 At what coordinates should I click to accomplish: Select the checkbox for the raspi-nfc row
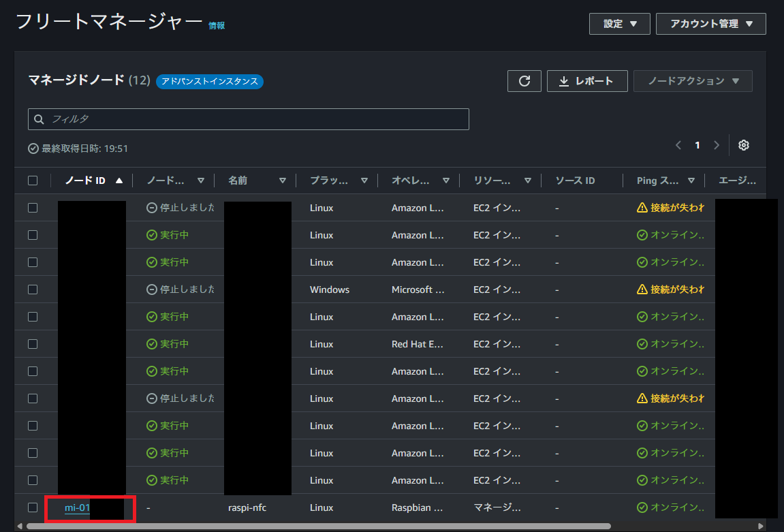[32, 507]
